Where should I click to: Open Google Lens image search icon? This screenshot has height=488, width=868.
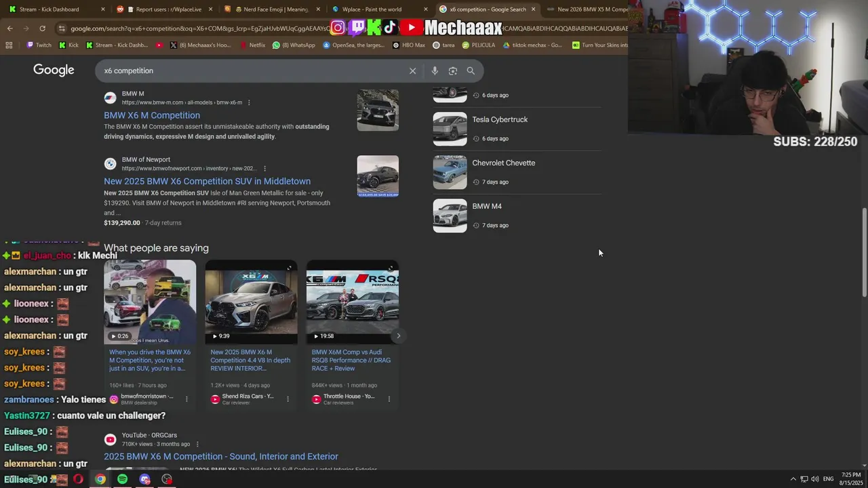[x=453, y=70]
